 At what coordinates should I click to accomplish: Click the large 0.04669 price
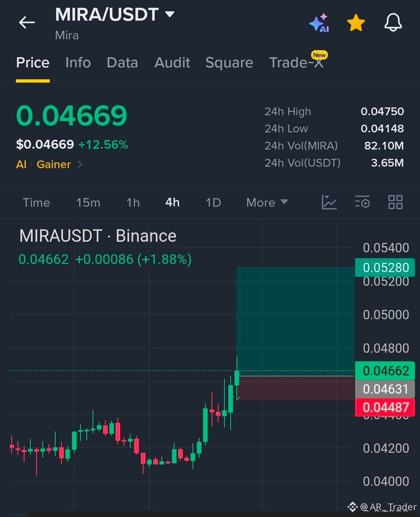pyautogui.click(x=72, y=116)
